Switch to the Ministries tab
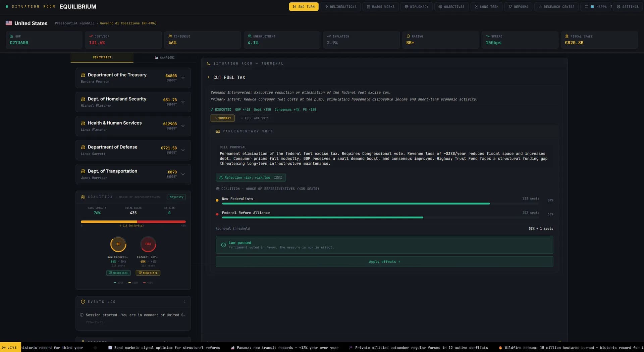This screenshot has width=644, height=352. (102, 57)
